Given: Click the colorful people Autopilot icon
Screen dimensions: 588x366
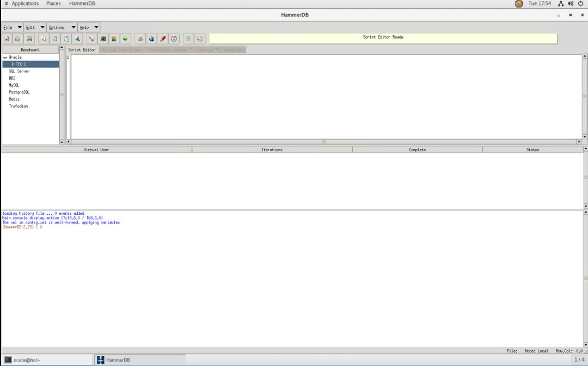Looking at the screenshot, I should (x=140, y=39).
